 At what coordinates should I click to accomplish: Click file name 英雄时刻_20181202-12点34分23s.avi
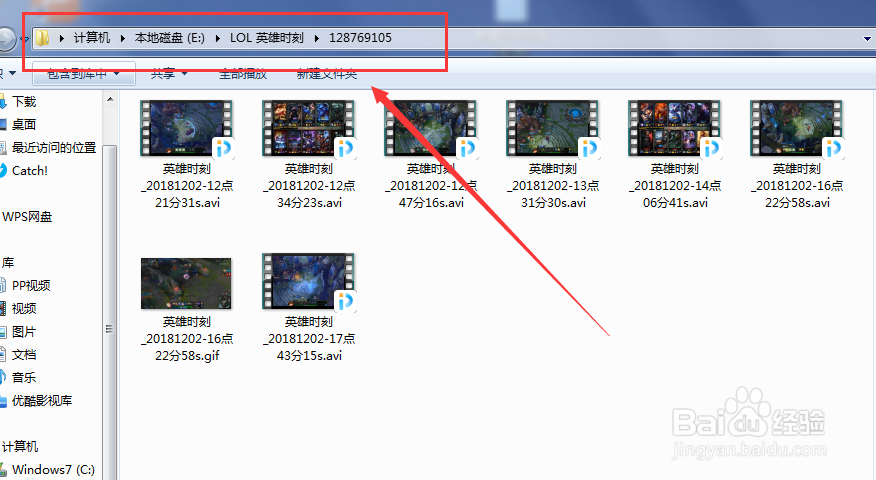click(x=309, y=186)
